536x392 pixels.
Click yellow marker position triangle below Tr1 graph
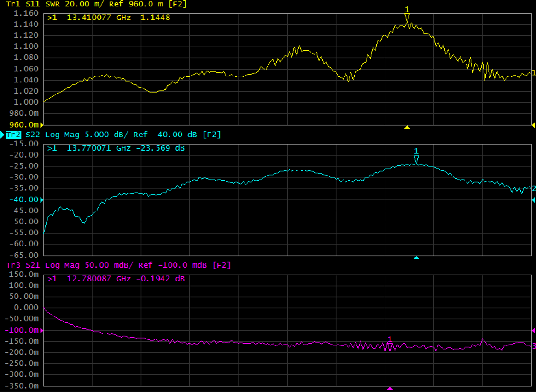tap(407, 127)
